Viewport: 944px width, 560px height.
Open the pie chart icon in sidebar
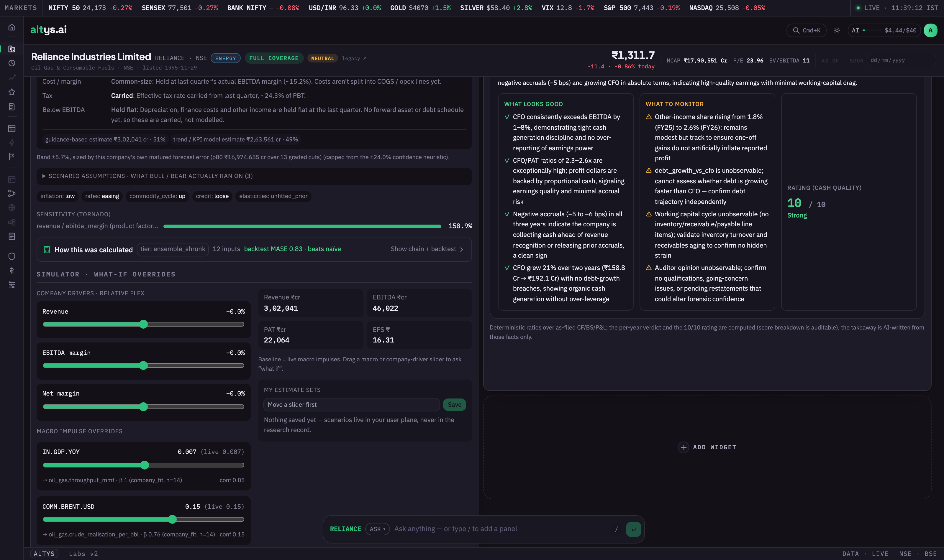pos(12,63)
